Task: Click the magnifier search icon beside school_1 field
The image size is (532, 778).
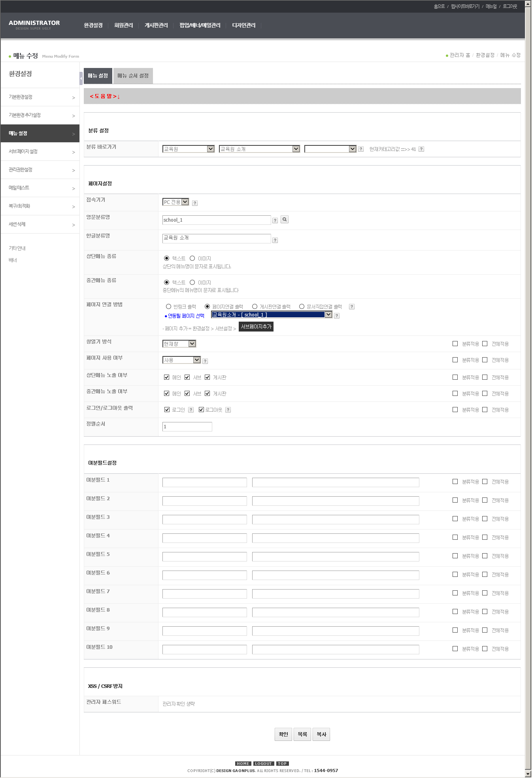Action: pos(284,220)
